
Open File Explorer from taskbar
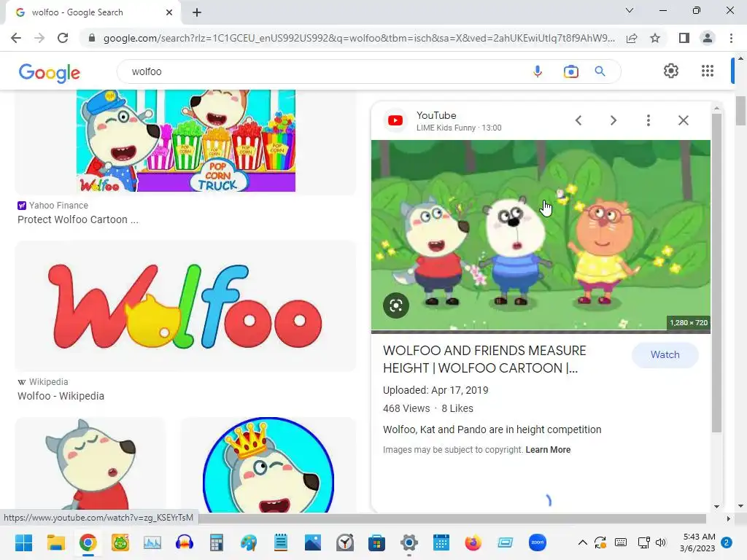click(55, 542)
